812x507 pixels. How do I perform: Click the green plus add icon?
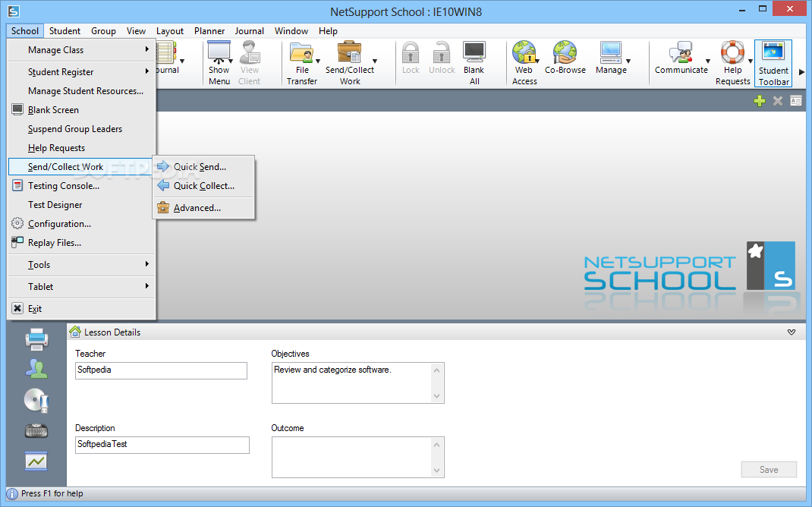click(759, 101)
